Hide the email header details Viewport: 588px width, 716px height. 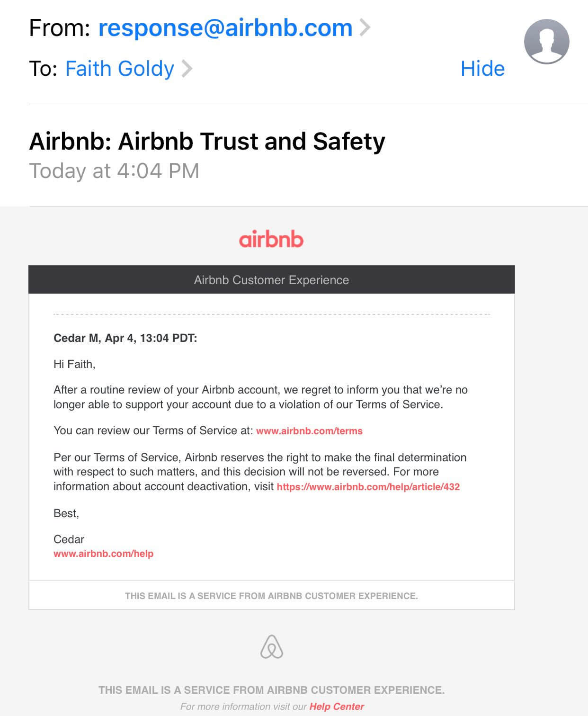[x=482, y=68]
